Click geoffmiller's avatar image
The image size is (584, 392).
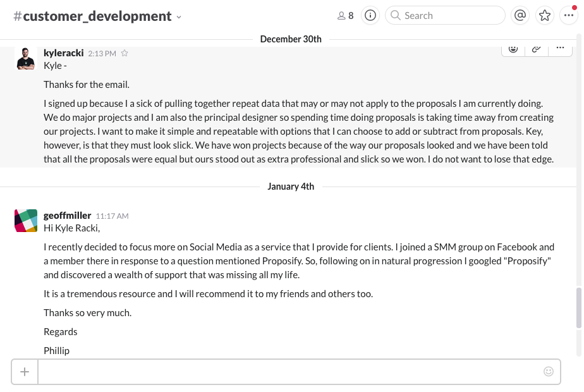(x=26, y=221)
